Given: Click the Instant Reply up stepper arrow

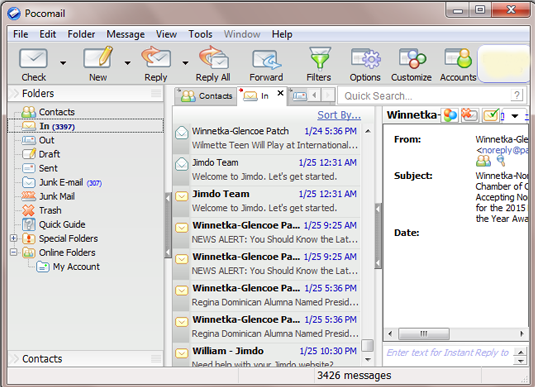Looking at the screenshot, I should pos(520,352).
